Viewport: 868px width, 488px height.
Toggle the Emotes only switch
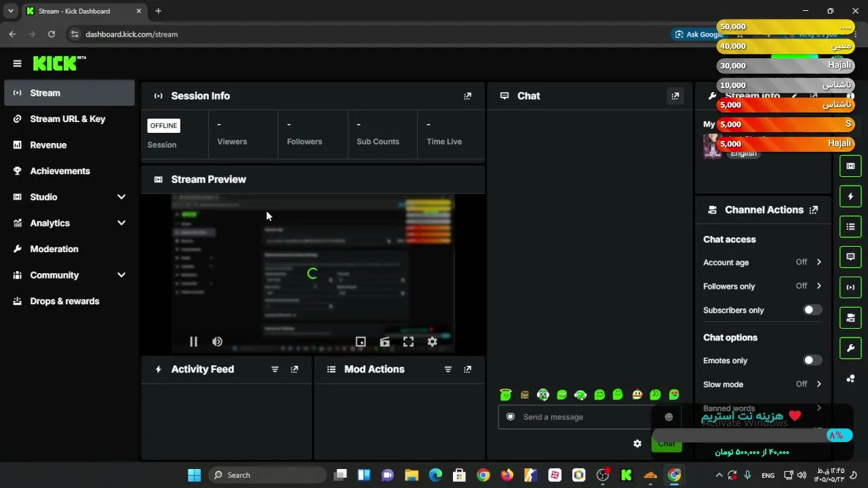(x=812, y=361)
